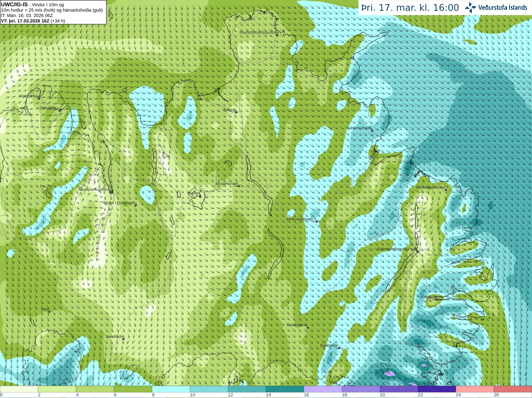Viewport: 532px width, 398px height.
Task: Click the 22–24 m/s dark indigo swatch
Action: [x=437, y=389]
